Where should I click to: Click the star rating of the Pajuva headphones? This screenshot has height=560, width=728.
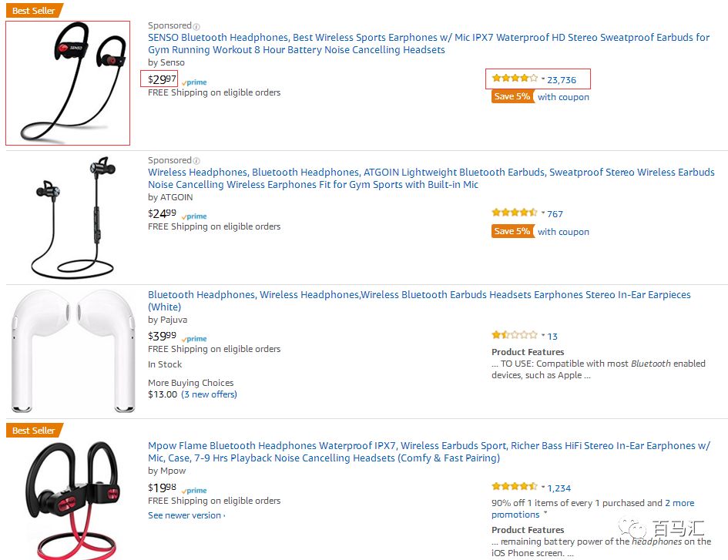point(515,336)
